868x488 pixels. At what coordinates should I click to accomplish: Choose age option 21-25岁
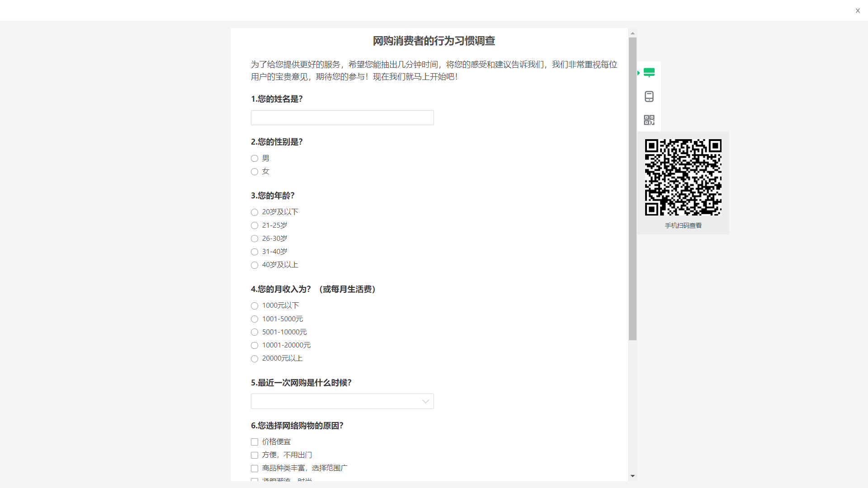255,225
